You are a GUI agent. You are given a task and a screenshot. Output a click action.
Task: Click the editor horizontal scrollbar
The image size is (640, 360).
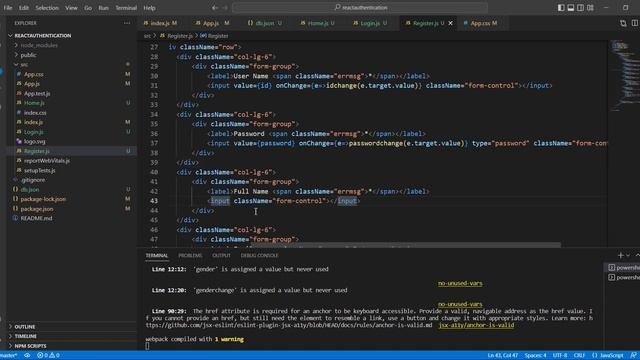(405, 245)
